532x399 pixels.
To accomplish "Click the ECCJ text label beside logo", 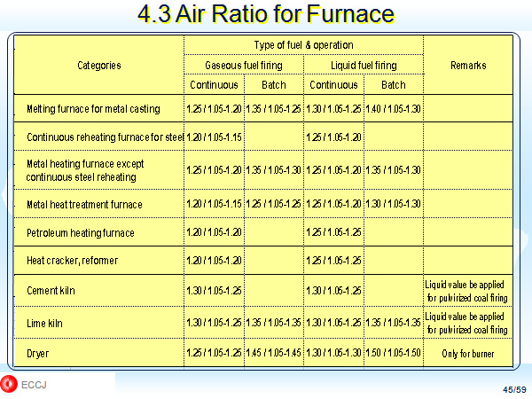I will click(x=33, y=385).
